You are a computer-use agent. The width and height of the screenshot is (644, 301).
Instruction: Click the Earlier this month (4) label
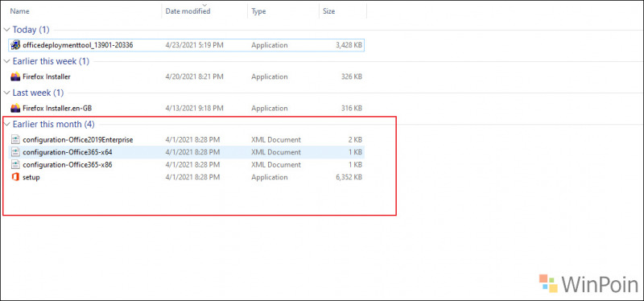(x=53, y=124)
